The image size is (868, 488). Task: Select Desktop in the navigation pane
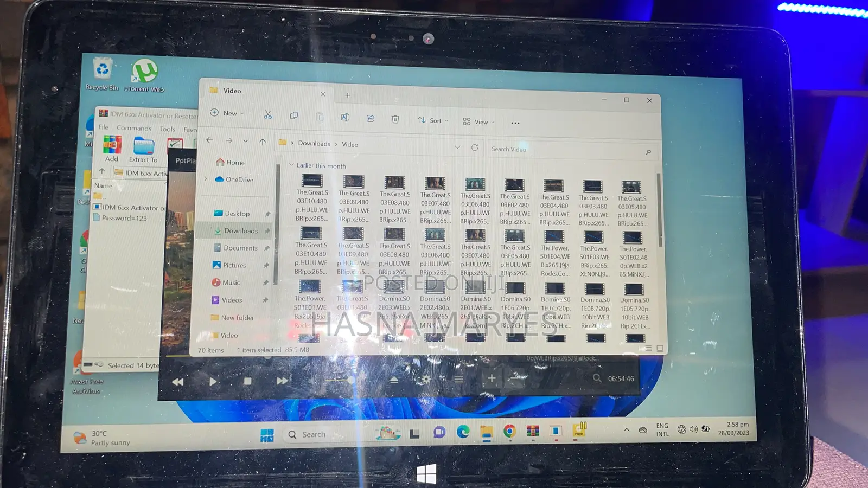[x=232, y=213]
